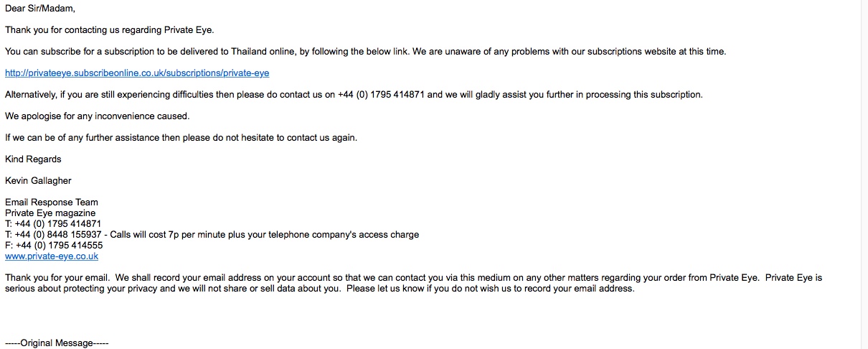Click the "Thank you for your email" privacy paragraph
Screen dimensions: 868x349
pos(413,283)
